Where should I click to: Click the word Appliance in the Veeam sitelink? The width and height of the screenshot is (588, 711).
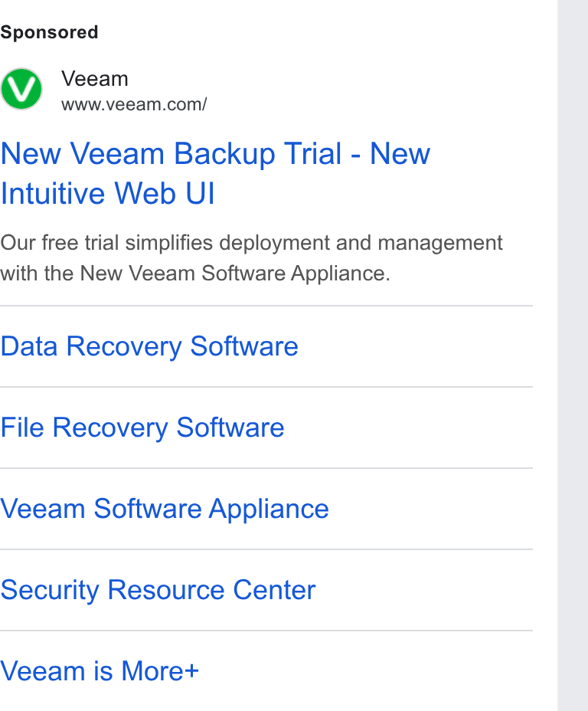coord(269,509)
